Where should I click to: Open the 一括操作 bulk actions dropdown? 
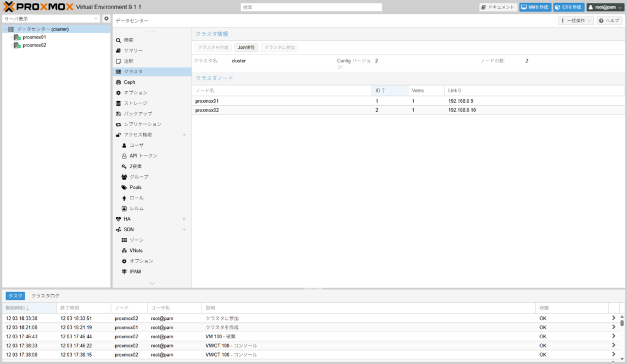coord(576,21)
